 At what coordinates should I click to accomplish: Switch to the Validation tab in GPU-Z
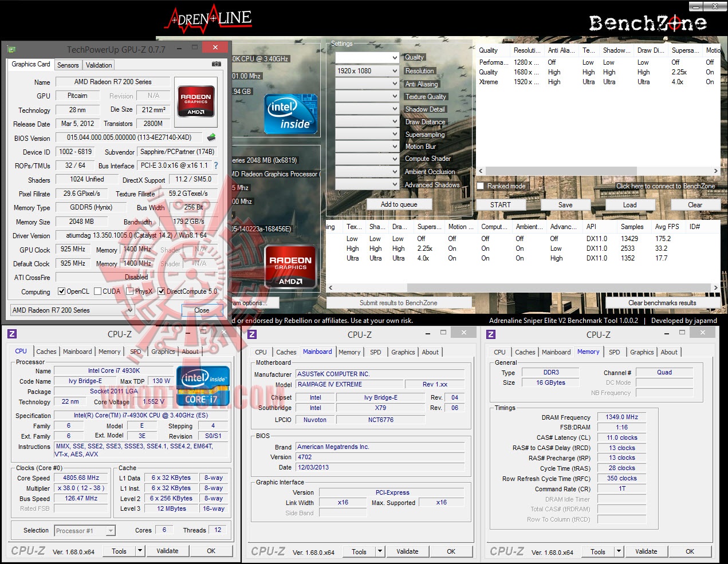click(x=99, y=65)
